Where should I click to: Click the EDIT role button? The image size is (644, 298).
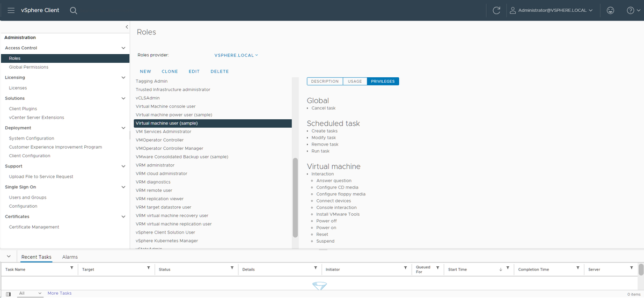[194, 71]
